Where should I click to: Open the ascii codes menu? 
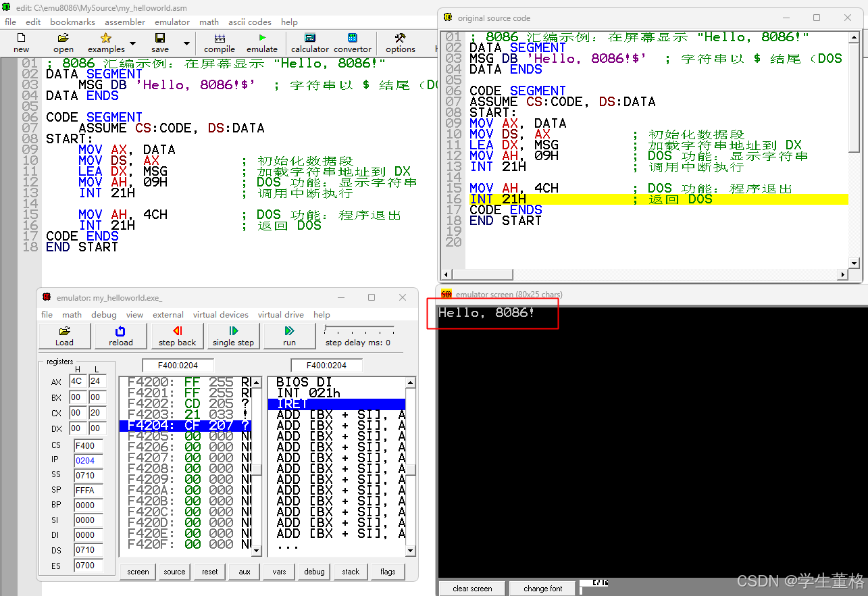click(250, 22)
